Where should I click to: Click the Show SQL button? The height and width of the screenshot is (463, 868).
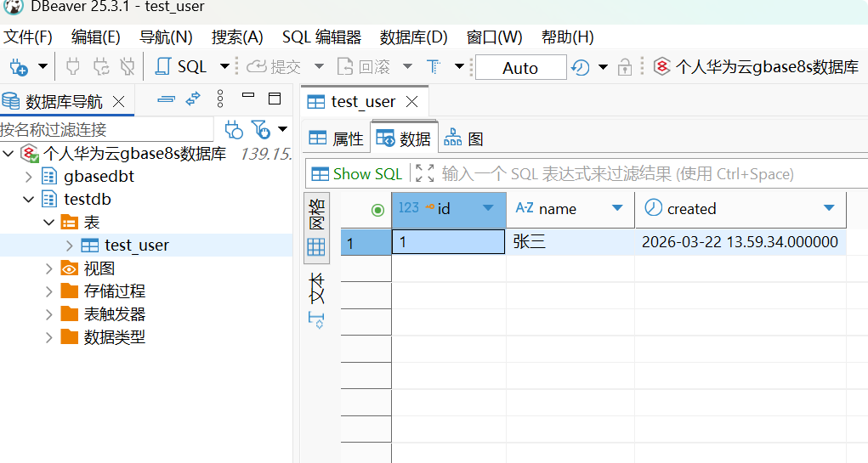pos(356,174)
